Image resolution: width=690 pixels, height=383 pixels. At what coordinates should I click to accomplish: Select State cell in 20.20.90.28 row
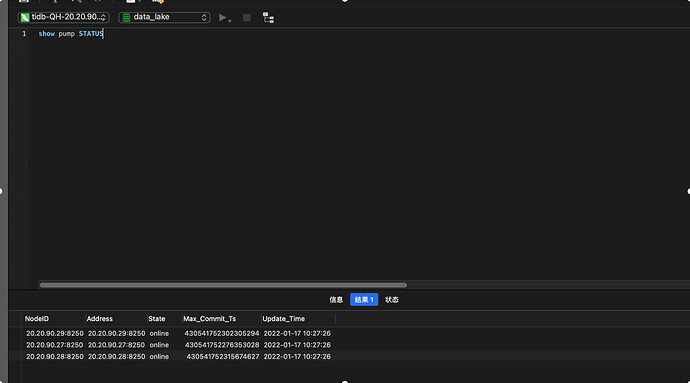pyautogui.click(x=159, y=357)
